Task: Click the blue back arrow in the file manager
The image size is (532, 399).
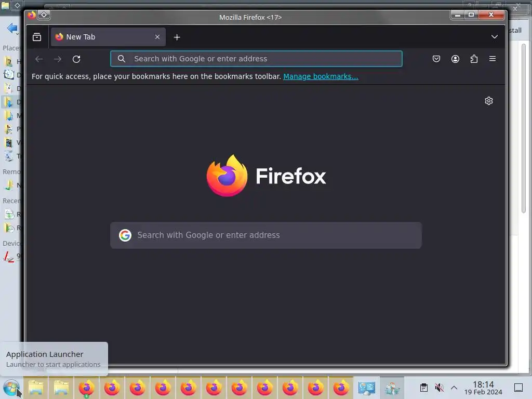Action: 12,28
